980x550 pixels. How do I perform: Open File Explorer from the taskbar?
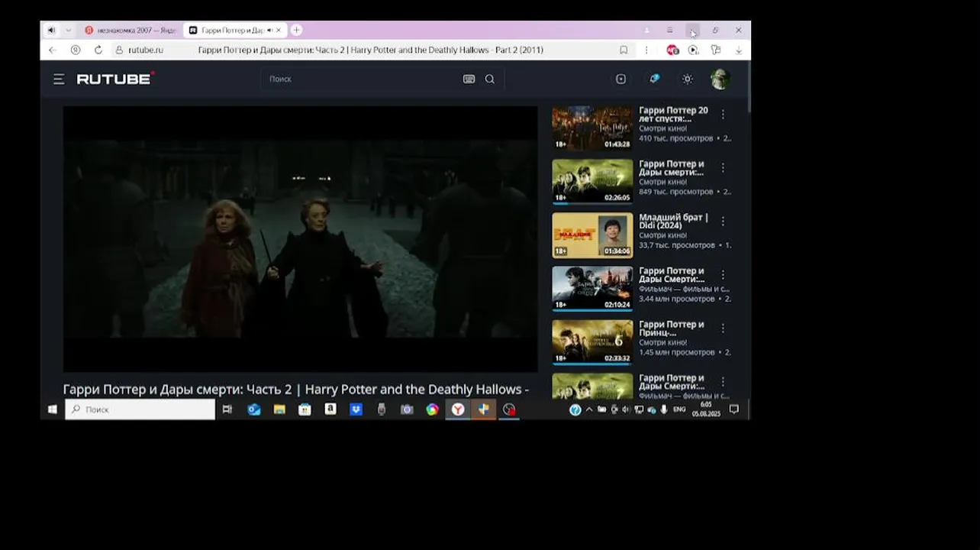tap(279, 409)
